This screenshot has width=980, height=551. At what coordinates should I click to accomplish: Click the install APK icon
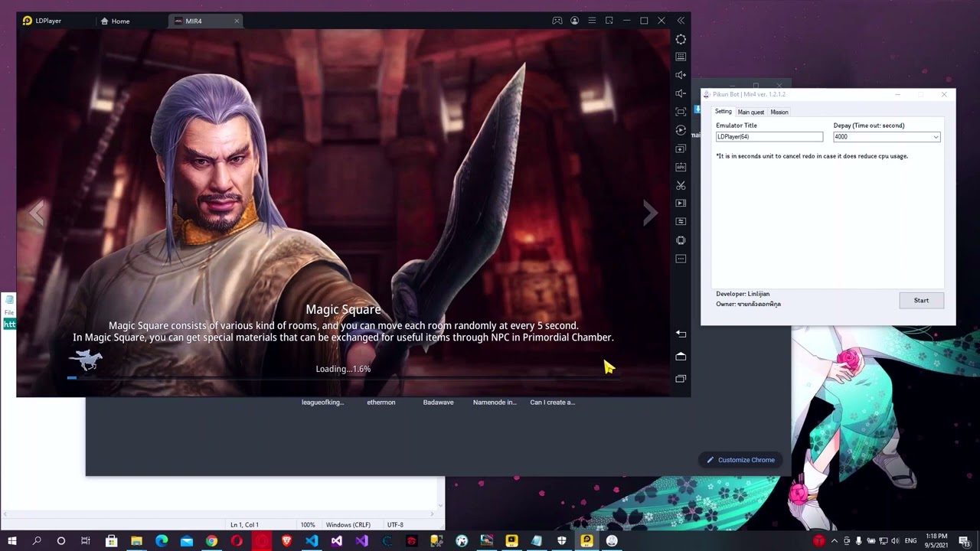681,167
